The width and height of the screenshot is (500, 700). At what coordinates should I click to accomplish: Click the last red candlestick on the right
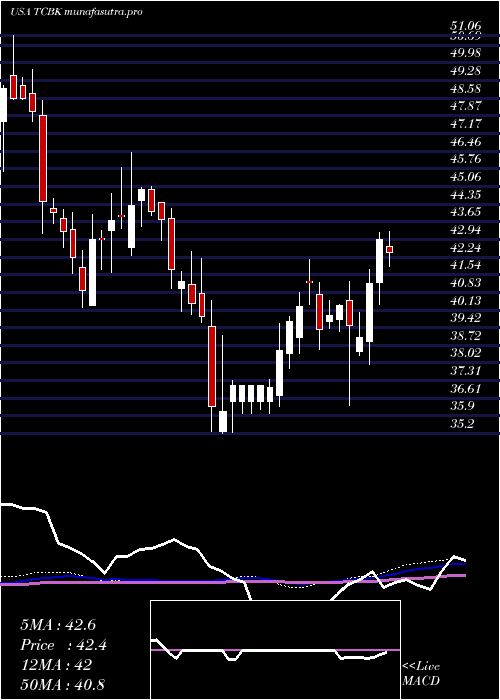tap(389, 250)
